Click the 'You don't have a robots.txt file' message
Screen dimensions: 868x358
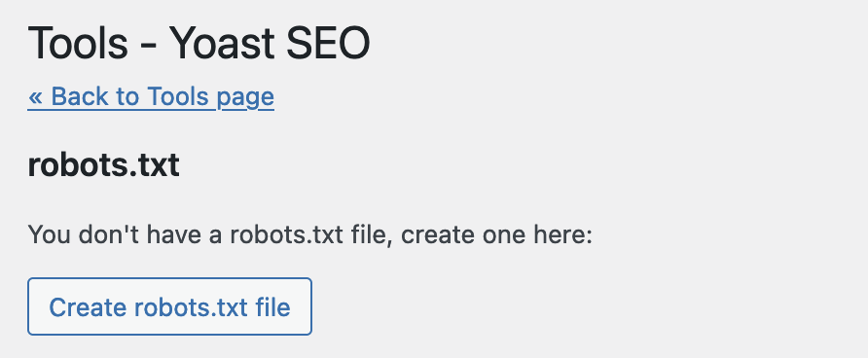click(x=310, y=234)
